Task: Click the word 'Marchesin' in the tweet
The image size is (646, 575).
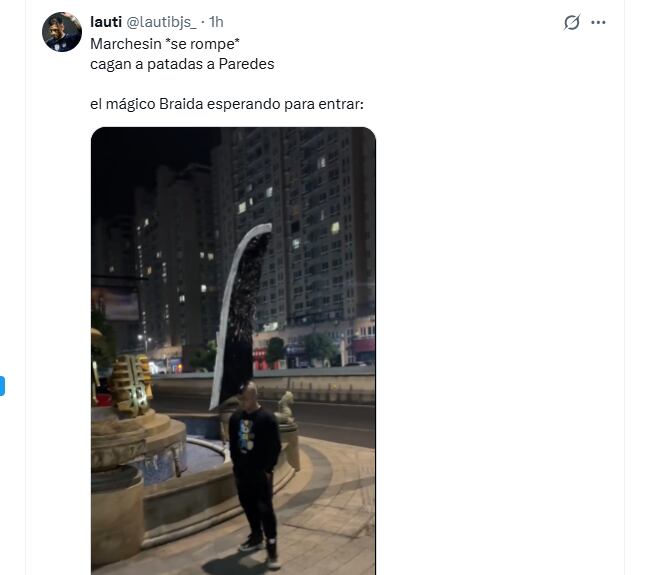Action: coord(126,44)
